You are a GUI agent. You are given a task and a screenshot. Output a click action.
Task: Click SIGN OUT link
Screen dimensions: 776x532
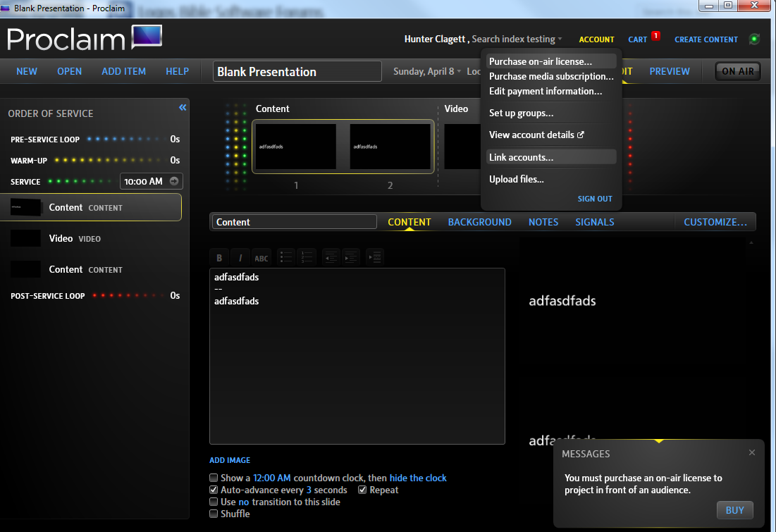[595, 199]
